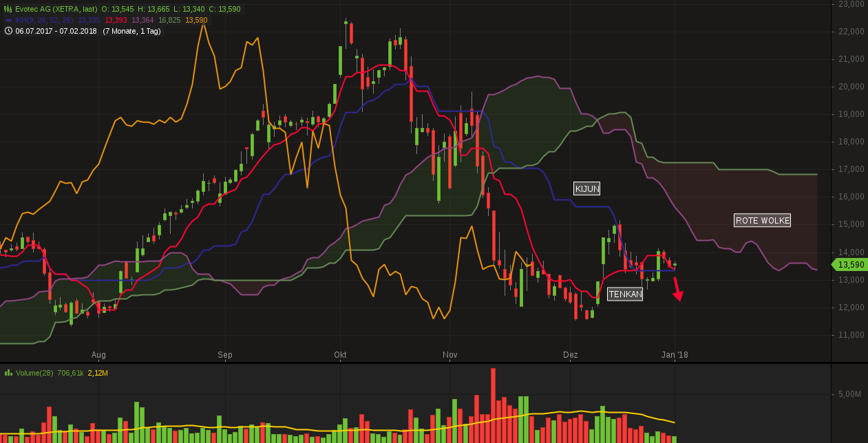Select the Evotec AG (XETRA, last) title

(56, 9)
